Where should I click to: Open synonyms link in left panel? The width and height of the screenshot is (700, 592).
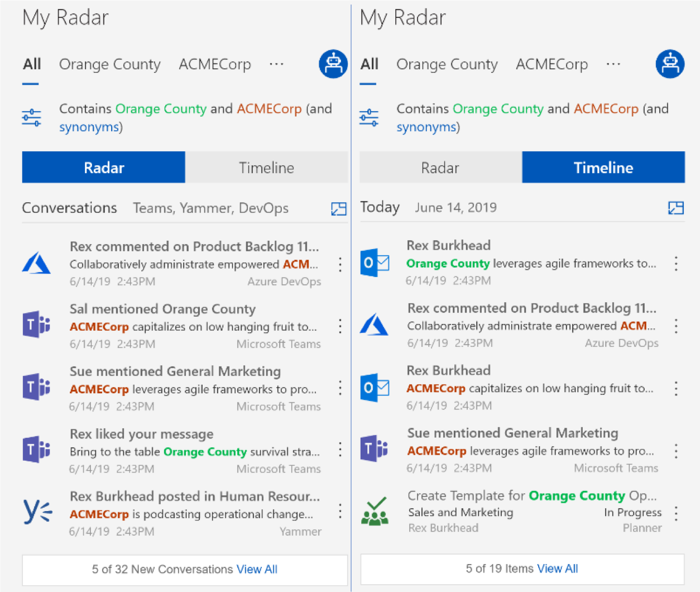[89, 127]
